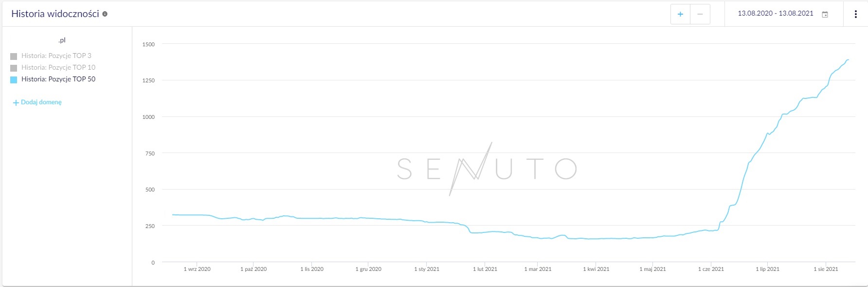Click the plus icon of Dodaj domenę

pos(16,102)
